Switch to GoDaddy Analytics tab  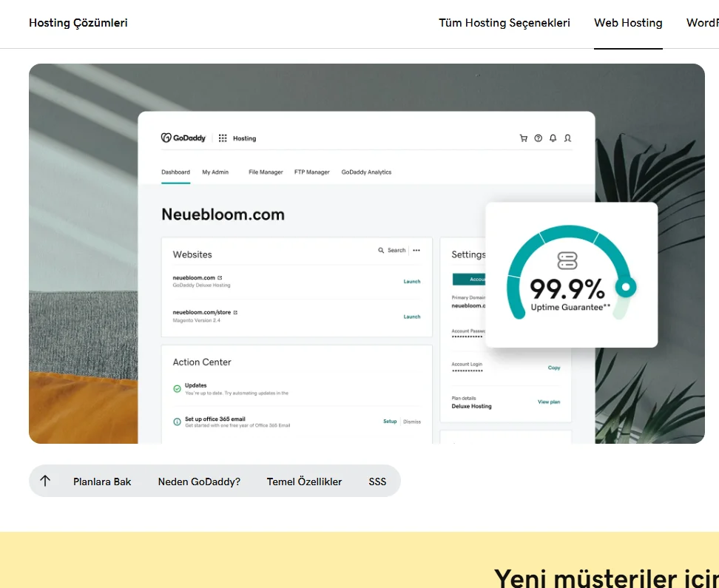pyautogui.click(x=366, y=172)
